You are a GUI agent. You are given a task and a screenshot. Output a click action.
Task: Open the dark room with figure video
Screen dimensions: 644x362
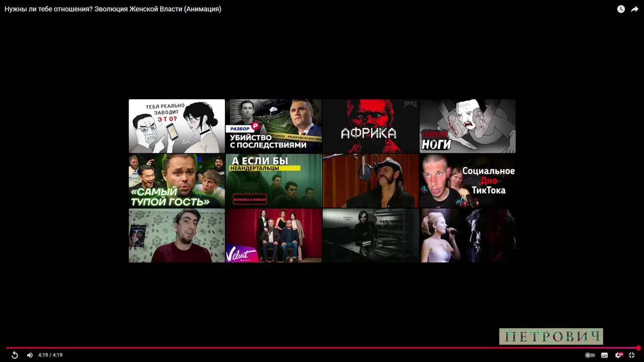371,235
